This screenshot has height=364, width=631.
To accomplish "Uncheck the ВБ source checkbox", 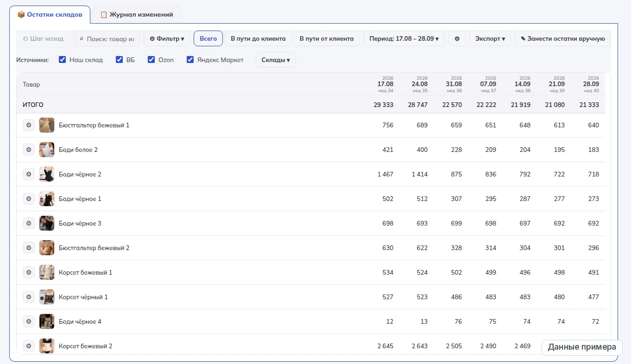I will (119, 60).
